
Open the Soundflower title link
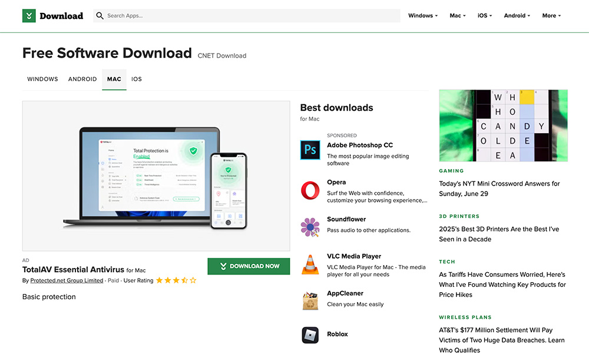346,219
